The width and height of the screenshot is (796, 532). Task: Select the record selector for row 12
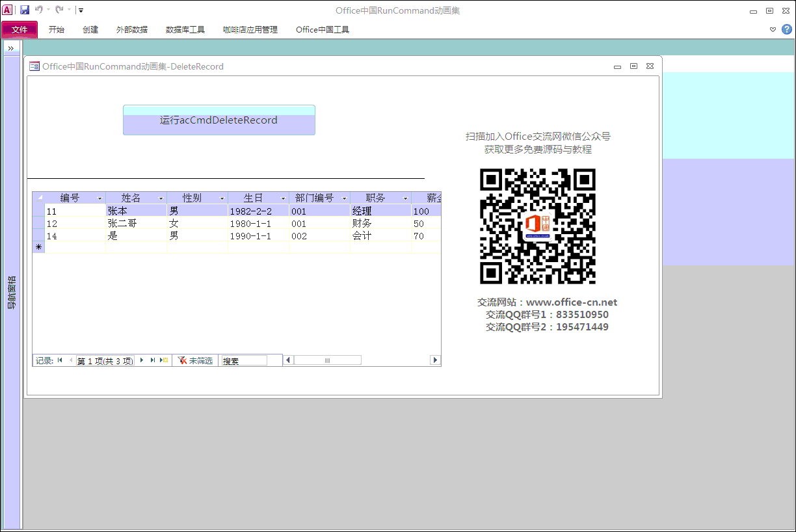pos(38,223)
